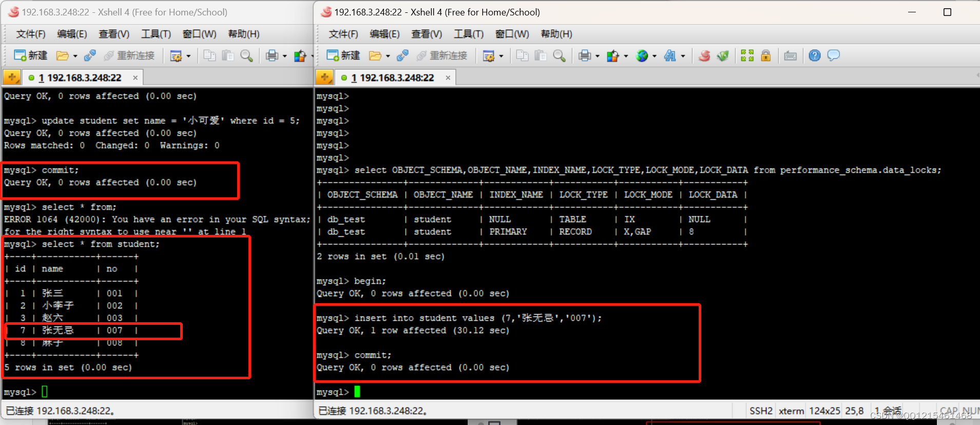
Task: Open 工具(T) menu in left window
Action: pyautogui.click(x=156, y=34)
